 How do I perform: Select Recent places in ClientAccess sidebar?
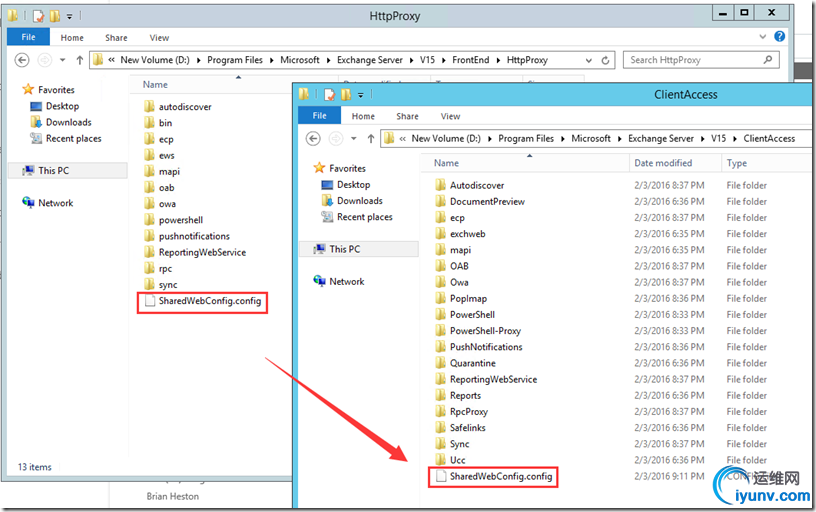pos(357,217)
